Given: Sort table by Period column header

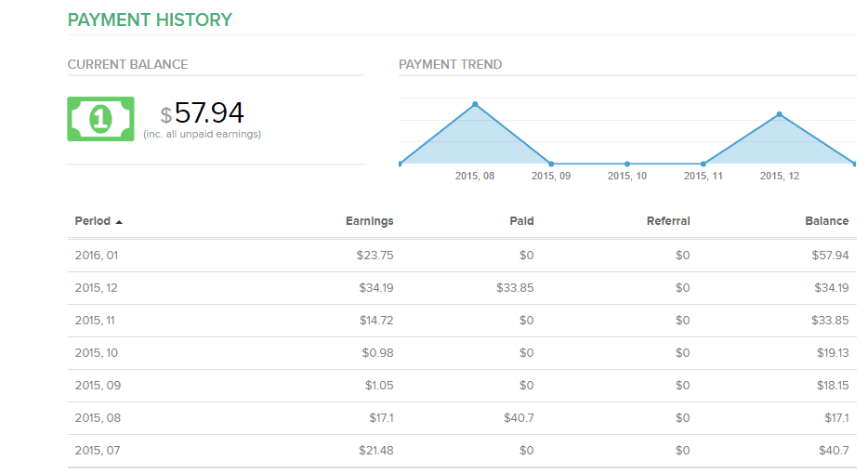Looking at the screenshot, I should 92,221.
